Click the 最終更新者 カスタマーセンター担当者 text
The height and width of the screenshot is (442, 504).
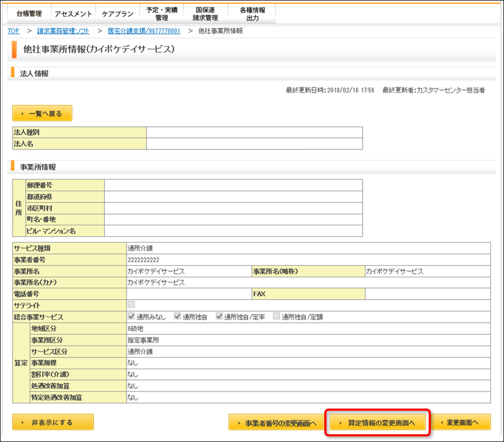pos(433,90)
